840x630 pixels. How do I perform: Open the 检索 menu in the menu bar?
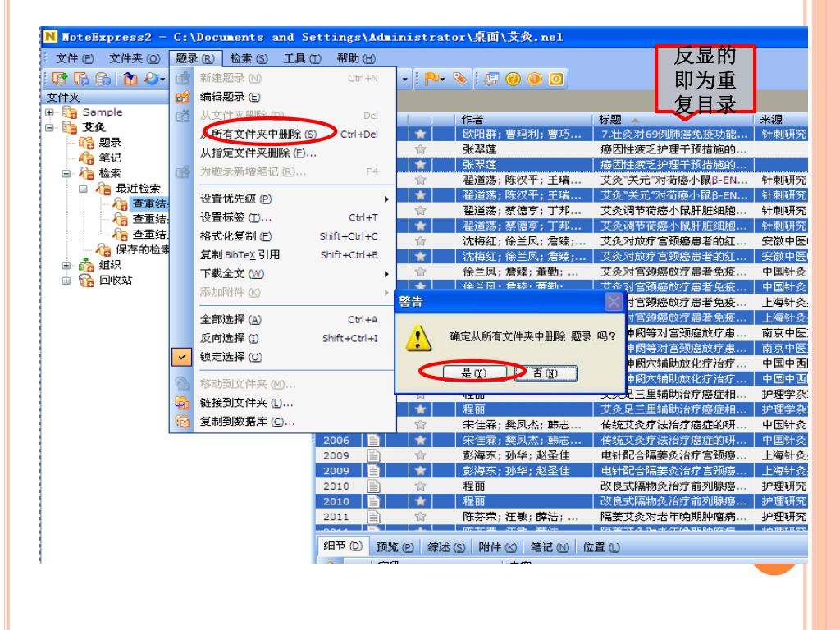(x=249, y=58)
